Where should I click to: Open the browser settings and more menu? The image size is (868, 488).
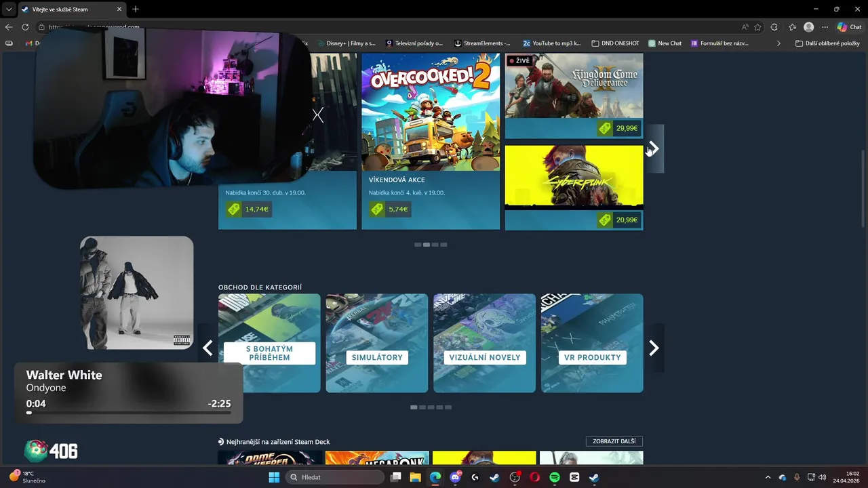825,27
